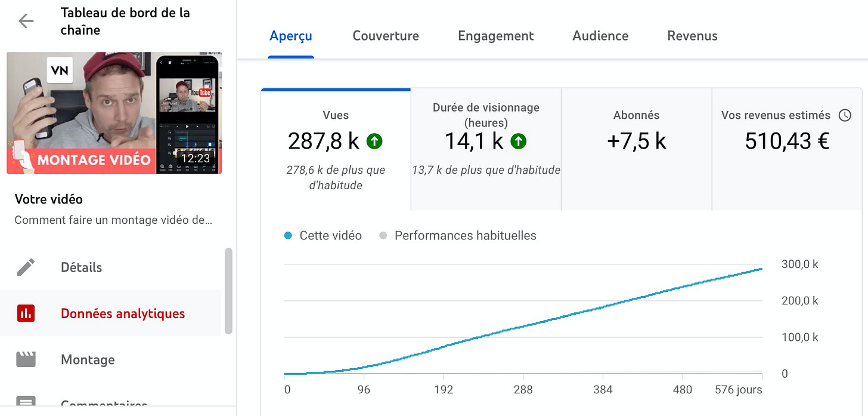Click the grey Performances habituelles legend dot
868x416 pixels.
click(383, 236)
